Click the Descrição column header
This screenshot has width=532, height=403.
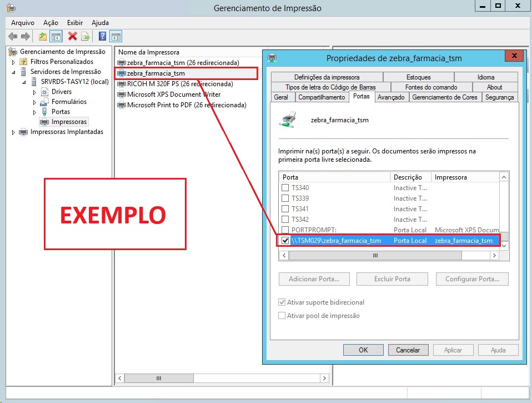point(408,177)
